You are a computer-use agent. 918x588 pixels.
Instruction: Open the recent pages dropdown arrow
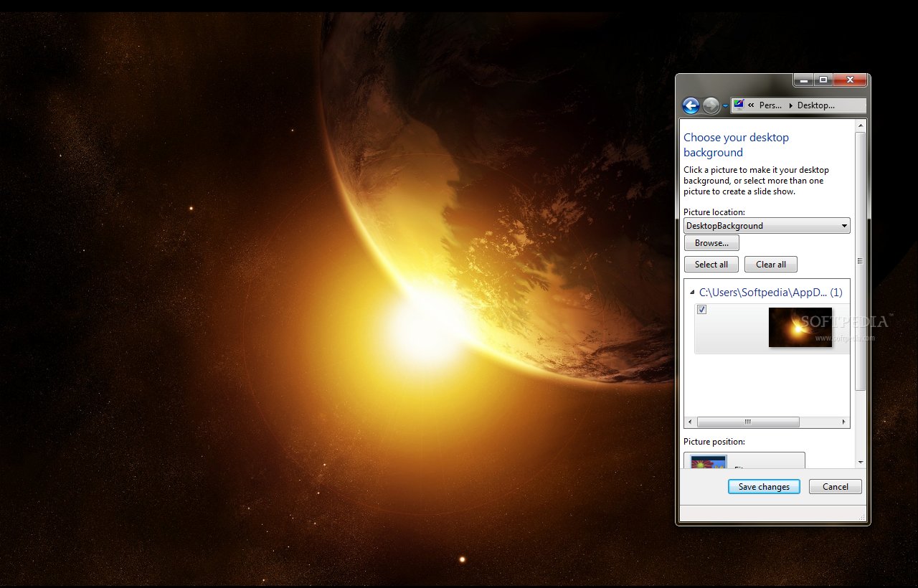tap(725, 106)
